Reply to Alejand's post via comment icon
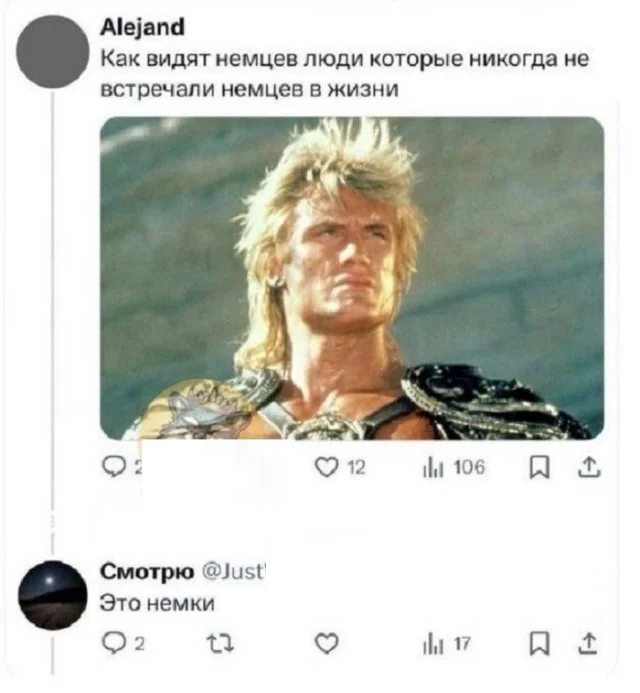This screenshot has height=693, width=640. click(x=114, y=467)
